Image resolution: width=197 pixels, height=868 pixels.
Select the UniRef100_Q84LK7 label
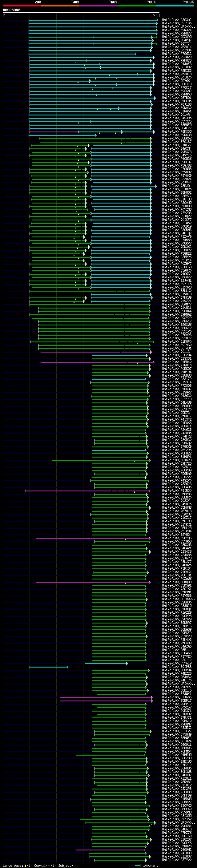pyautogui.click(x=177, y=128)
